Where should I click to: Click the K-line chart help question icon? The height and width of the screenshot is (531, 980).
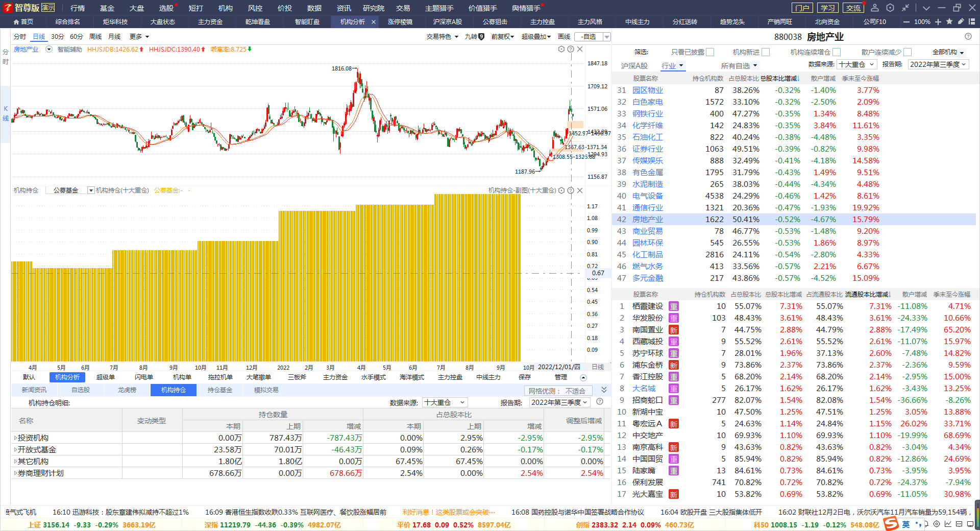point(571,49)
